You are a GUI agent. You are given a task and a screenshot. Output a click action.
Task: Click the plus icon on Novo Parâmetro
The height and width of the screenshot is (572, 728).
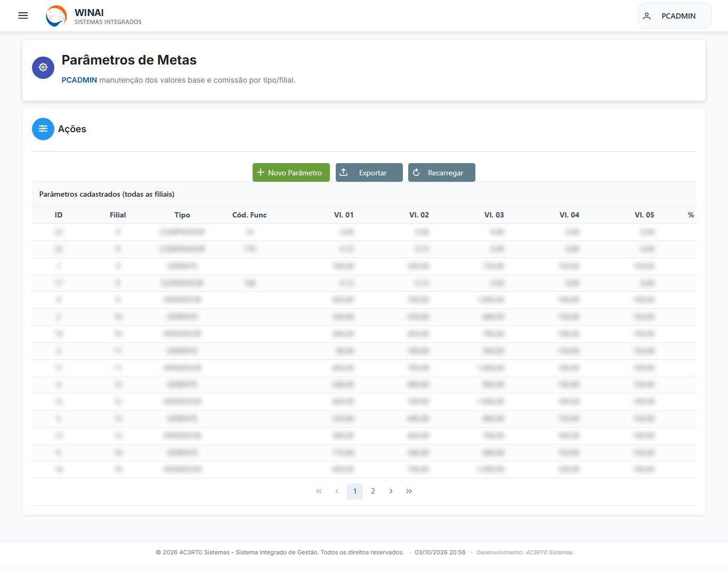point(261,172)
